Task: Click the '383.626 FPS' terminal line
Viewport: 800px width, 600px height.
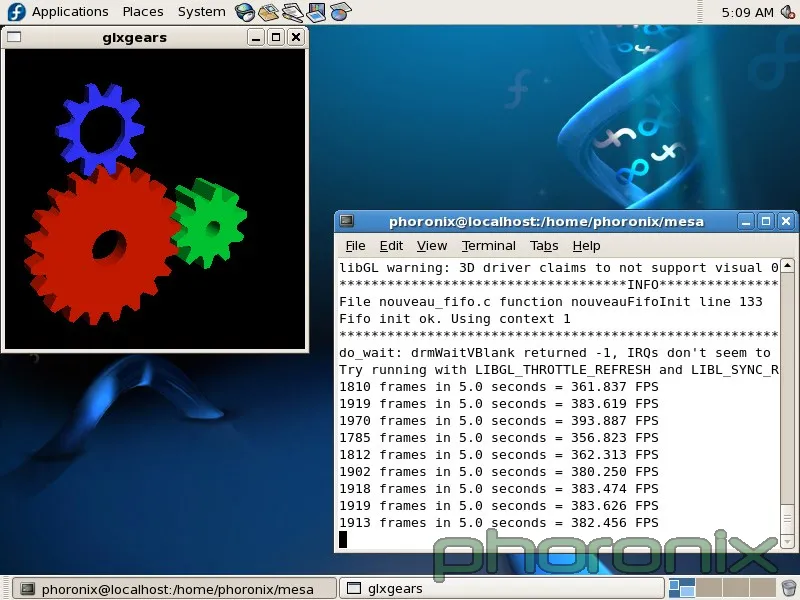Action: pos(498,506)
